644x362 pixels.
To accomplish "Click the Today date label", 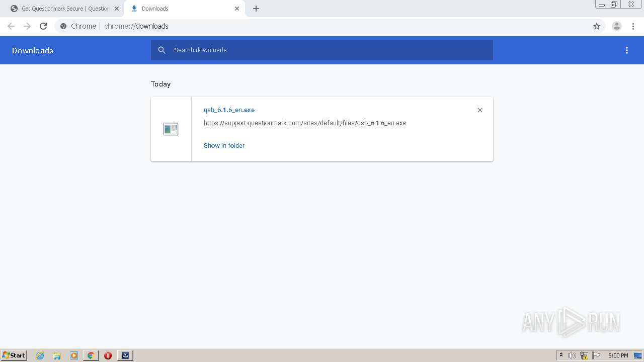I will 160,84.
